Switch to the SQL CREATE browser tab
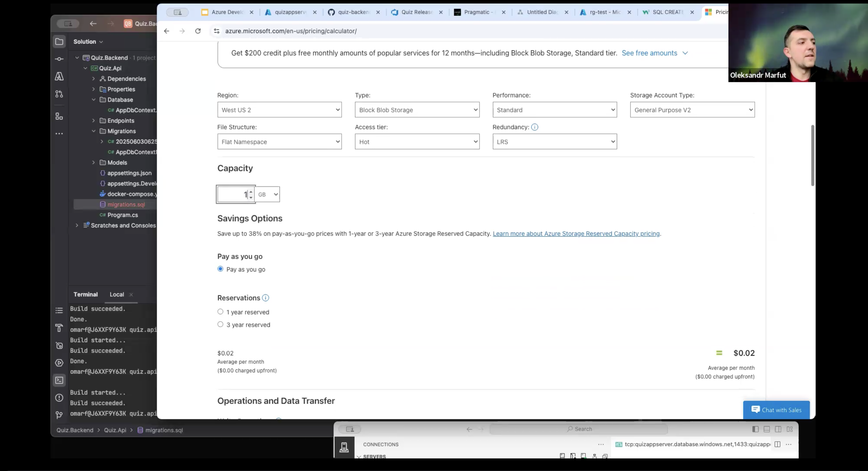Viewport: 868px width, 471px height. click(668, 12)
